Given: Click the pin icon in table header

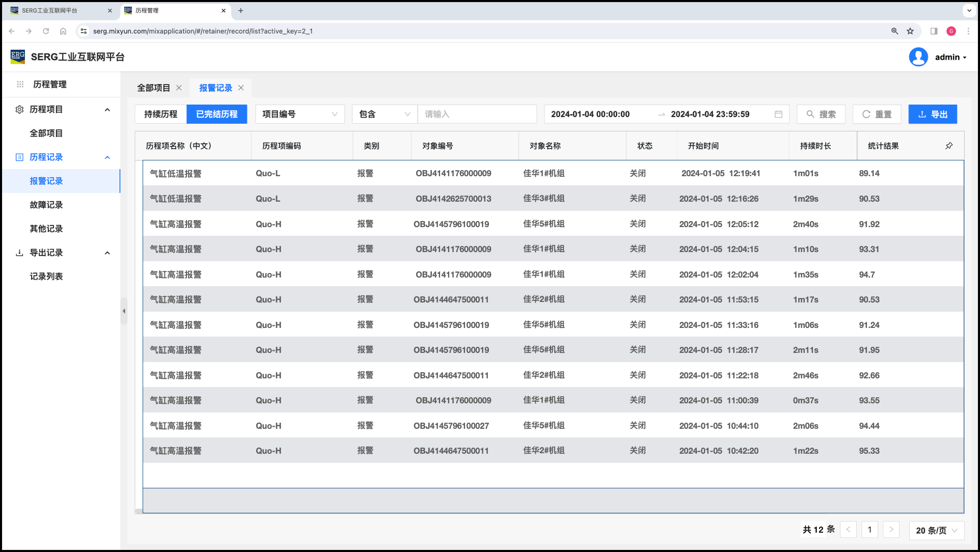Looking at the screenshot, I should (949, 146).
